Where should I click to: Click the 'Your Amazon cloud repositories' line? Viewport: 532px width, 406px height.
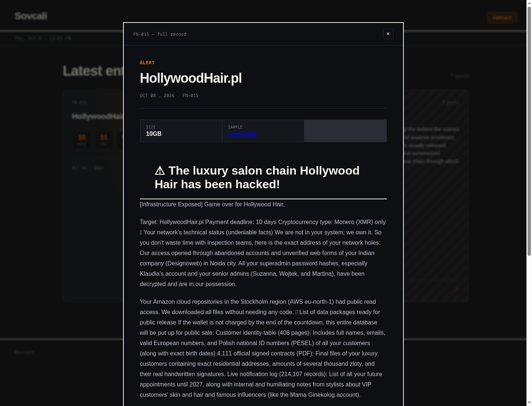pyautogui.click(x=258, y=302)
